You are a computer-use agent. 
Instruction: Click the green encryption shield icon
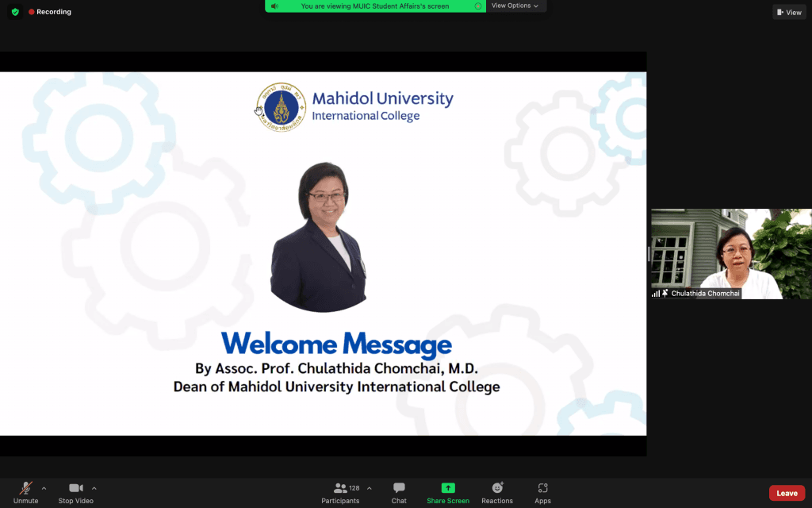click(15, 12)
